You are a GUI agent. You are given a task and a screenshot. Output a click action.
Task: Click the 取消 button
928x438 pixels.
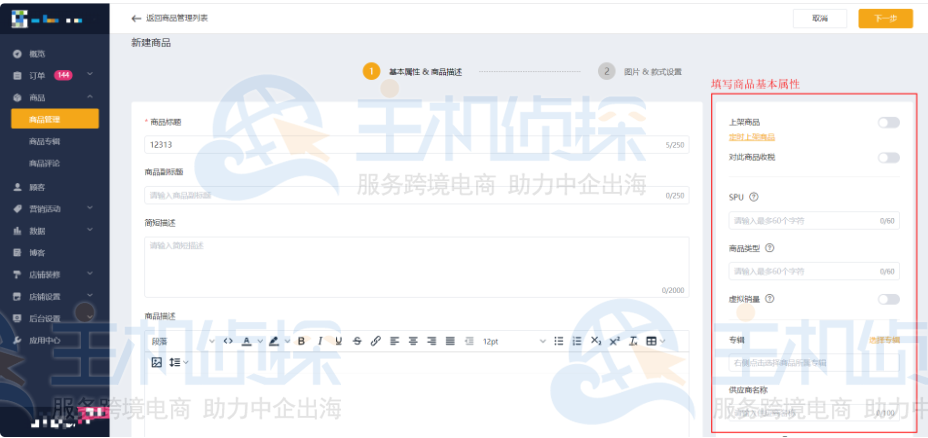tap(820, 18)
